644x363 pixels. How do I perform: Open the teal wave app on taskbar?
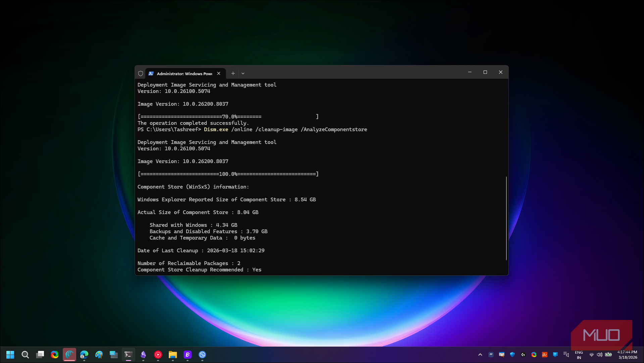tap(69, 355)
